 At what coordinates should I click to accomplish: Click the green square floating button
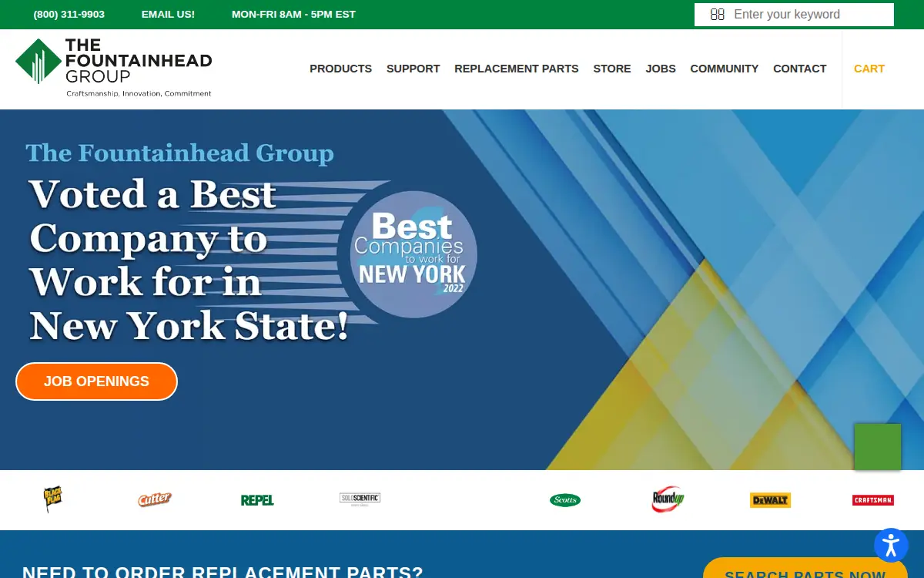point(878,447)
